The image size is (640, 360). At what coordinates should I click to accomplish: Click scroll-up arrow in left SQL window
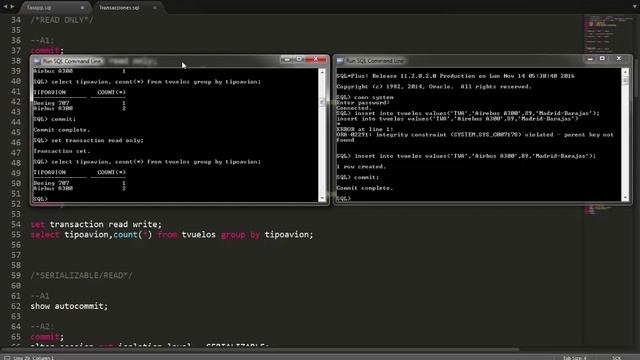[x=322, y=72]
